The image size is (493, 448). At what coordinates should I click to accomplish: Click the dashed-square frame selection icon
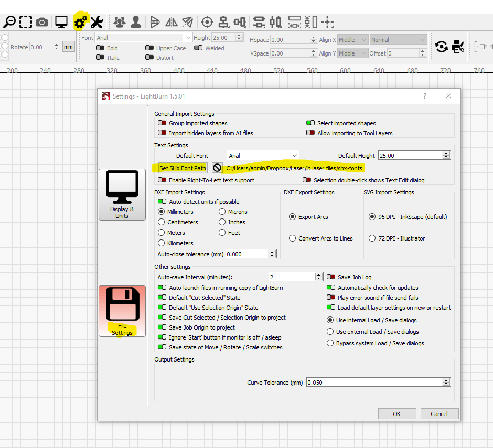coord(26,22)
